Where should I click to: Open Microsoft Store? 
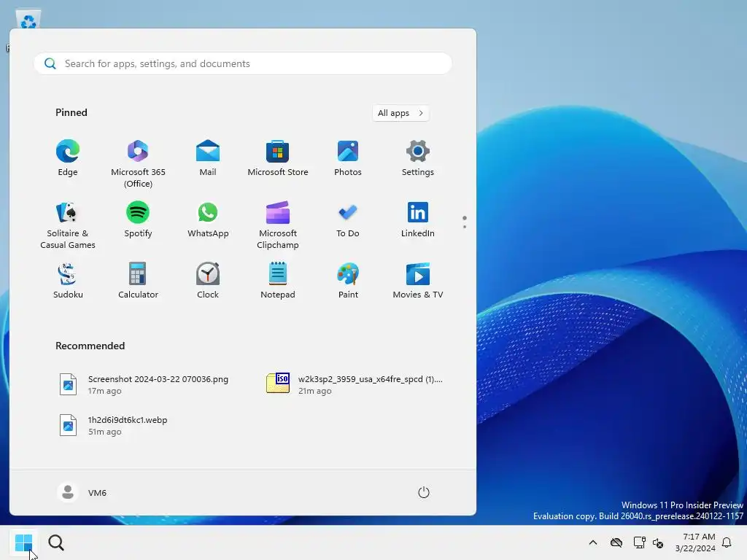(x=278, y=158)
